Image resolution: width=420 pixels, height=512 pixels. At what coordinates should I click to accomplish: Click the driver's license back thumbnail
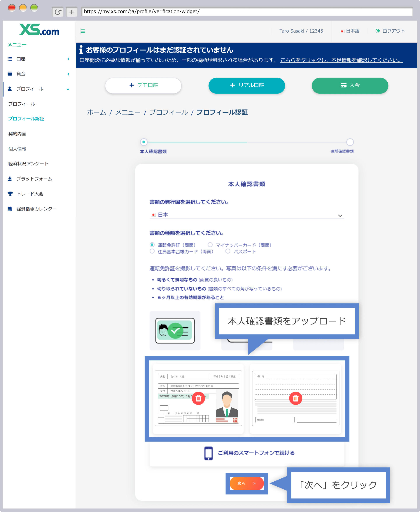(295, 398)
